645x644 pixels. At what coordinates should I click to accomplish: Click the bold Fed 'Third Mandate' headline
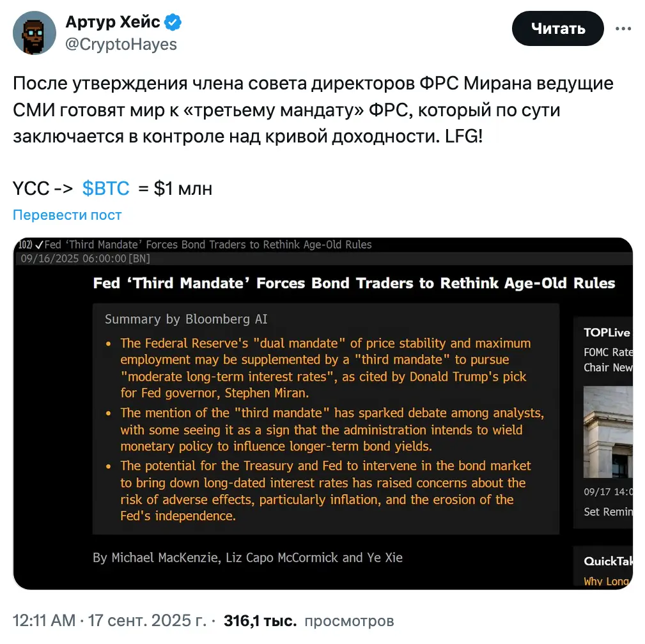[x=354, y=283]
